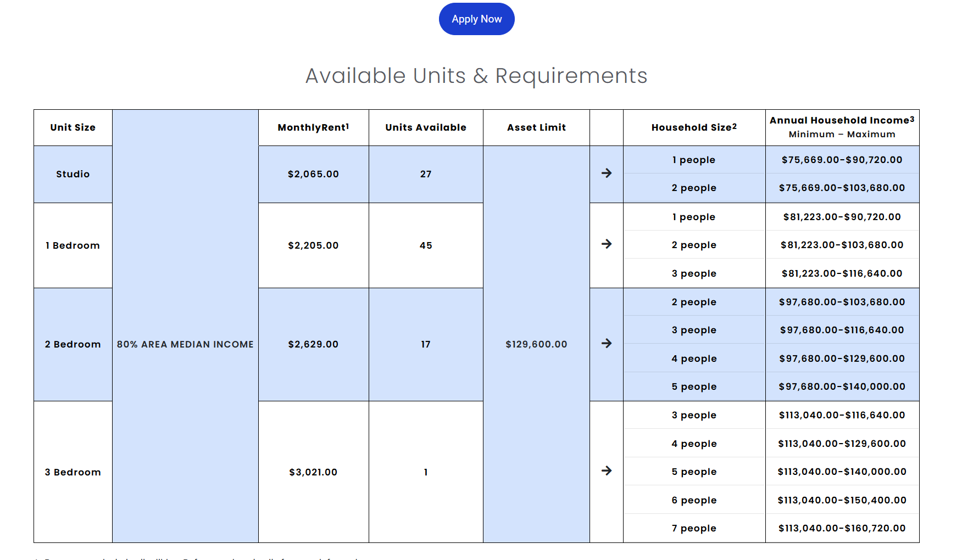
Task: Click the income range $75,669.00-$103,680.00
Action: click(842, 188)
